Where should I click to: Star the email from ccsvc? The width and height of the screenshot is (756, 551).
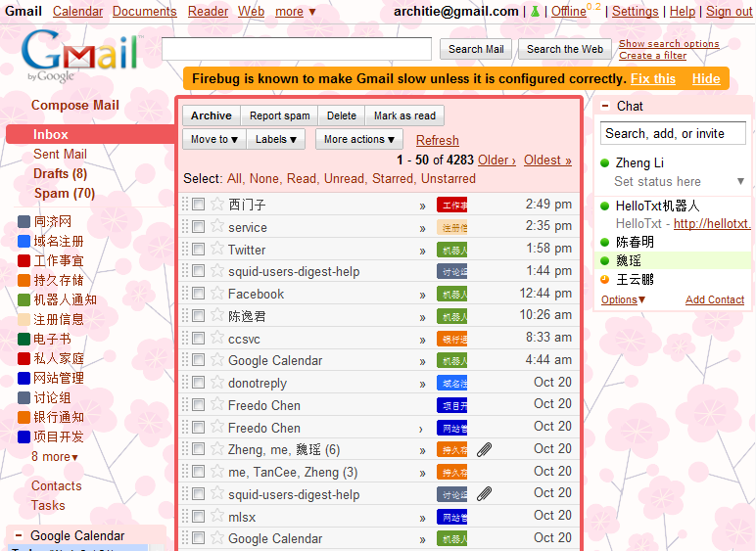pyautogui.click(x=216, y=339)
